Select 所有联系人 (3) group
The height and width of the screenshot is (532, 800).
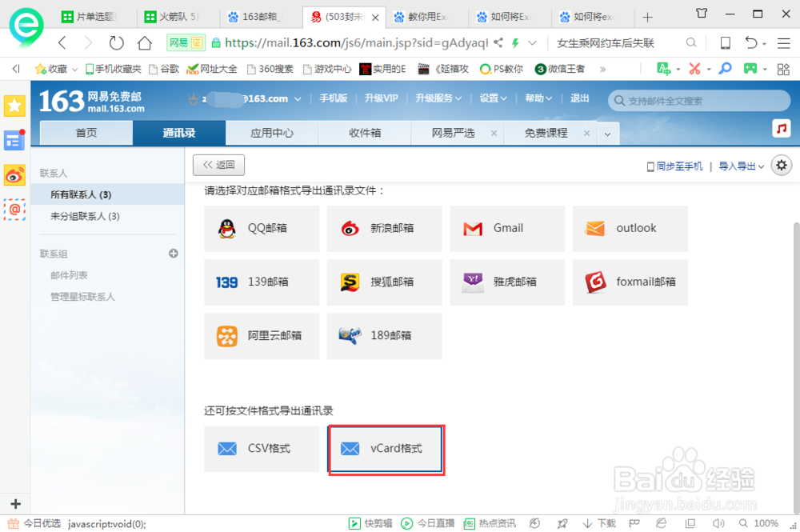click(x=108, y=195)
